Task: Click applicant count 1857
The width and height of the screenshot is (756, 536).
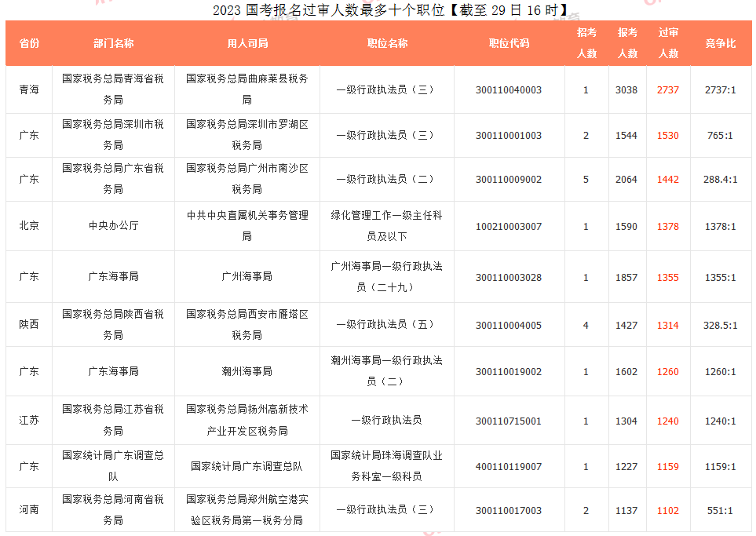Action: pos(626,278)
